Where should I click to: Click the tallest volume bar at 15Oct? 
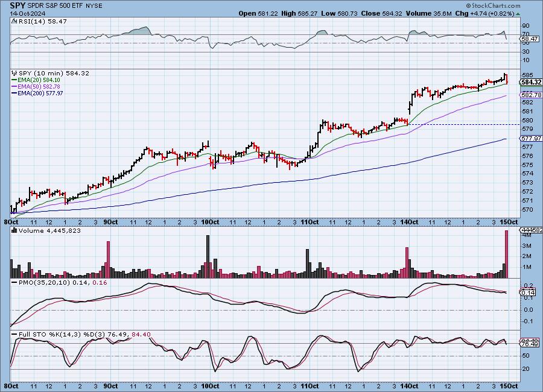507,254
